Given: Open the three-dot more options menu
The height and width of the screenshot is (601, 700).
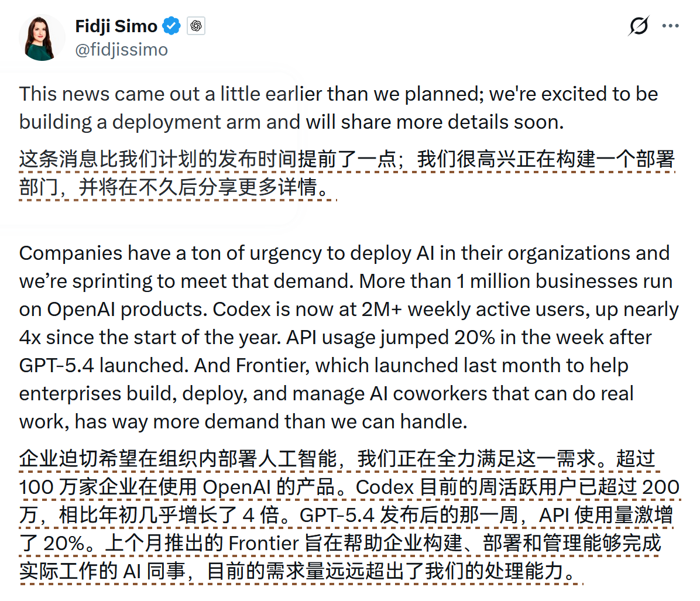Looking at the screenshot, I should (x=671, y=26).
